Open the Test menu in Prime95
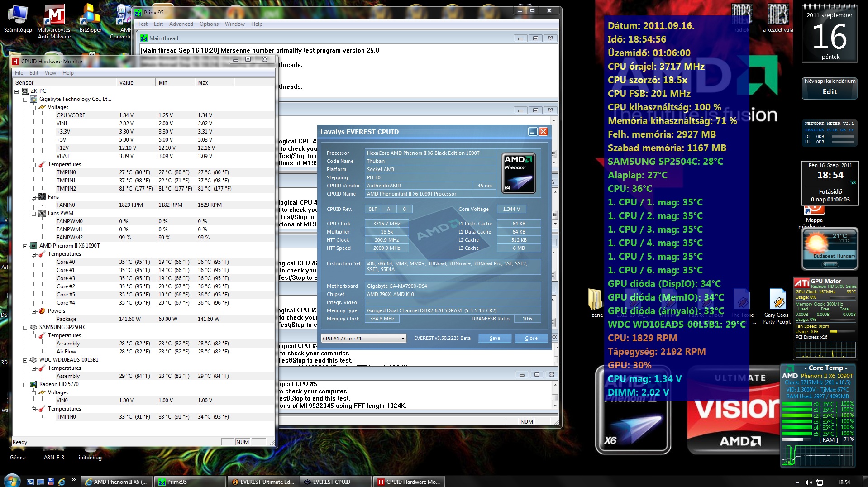868x487 pixels. (143, 24)
